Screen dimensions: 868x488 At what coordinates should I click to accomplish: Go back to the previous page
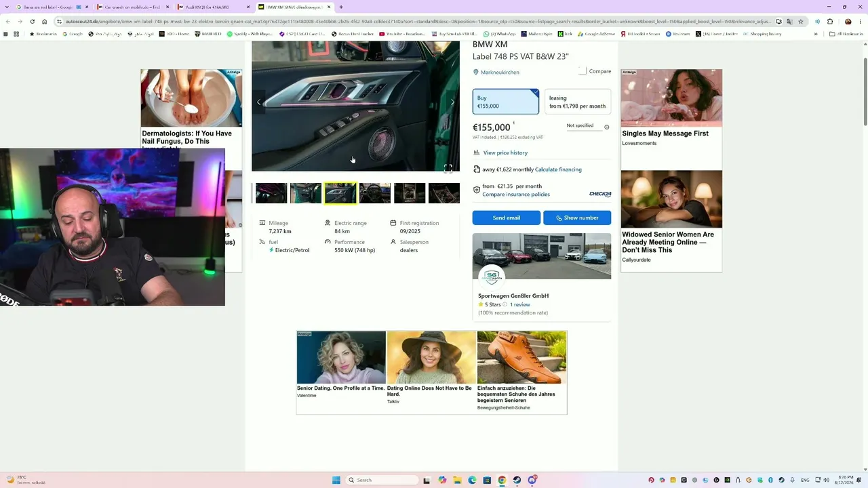click(x=7, y=22)
